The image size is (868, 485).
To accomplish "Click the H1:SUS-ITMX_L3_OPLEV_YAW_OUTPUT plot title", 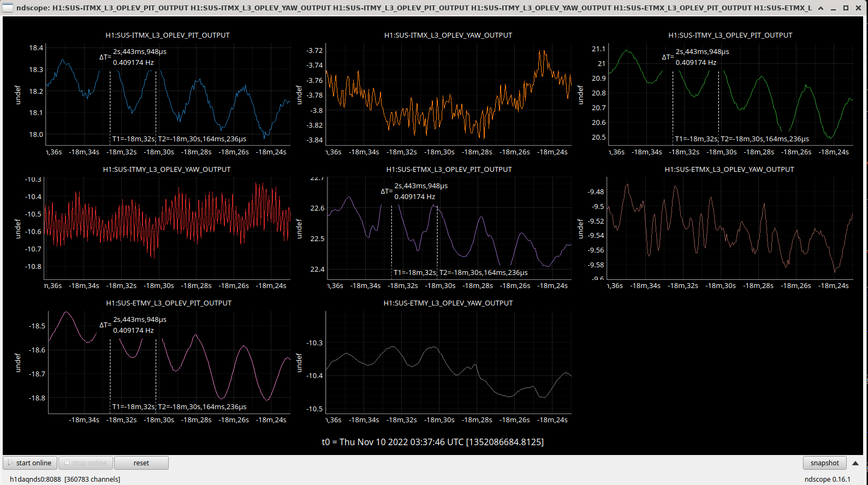I will pyautogui.click(x=448, y=35).
